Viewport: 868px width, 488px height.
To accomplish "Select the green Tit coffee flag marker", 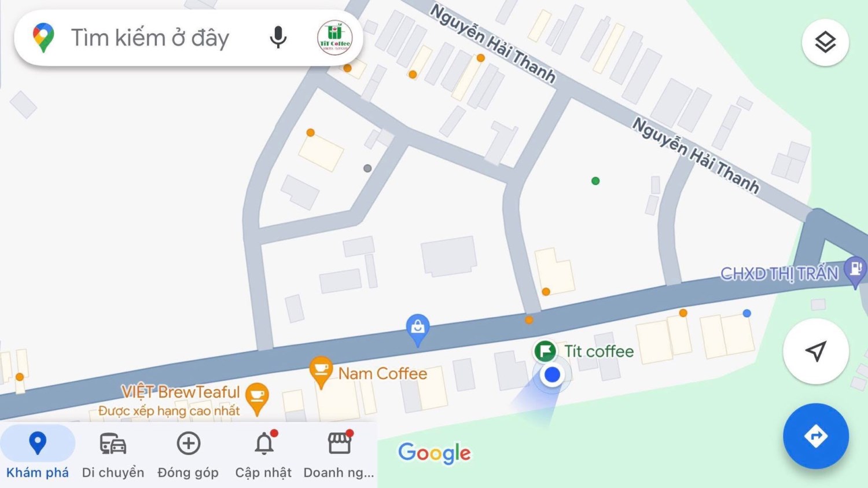I will tap(545, 351).
